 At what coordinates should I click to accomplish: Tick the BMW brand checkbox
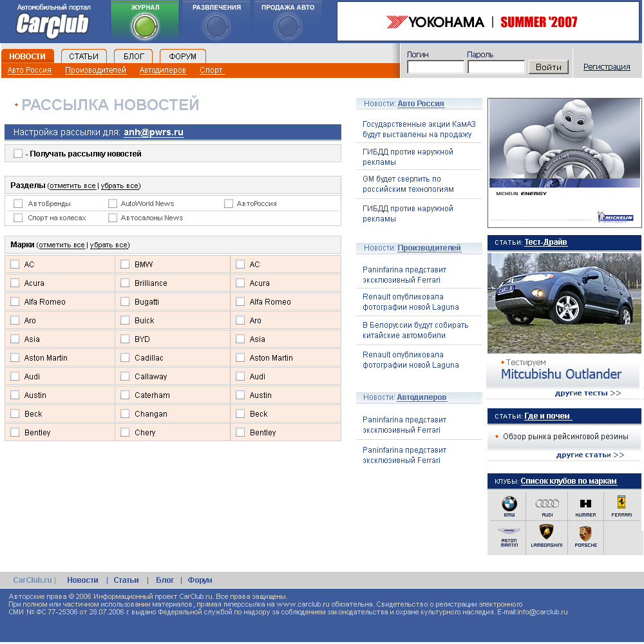pyautogui.click(x=125, y=264)
